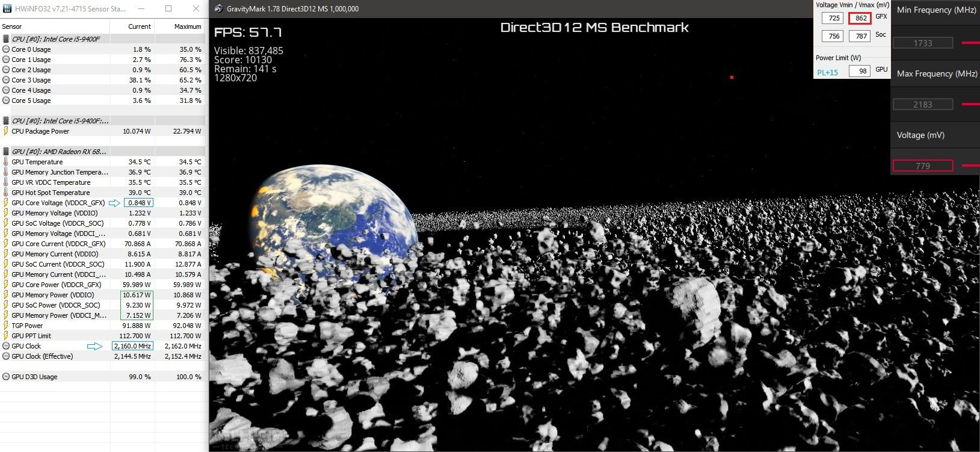Click the red Voltage (mV) slider track
The height and width of the screenshot is (452, 980).
pyautogui.click(x=971, y=166)
